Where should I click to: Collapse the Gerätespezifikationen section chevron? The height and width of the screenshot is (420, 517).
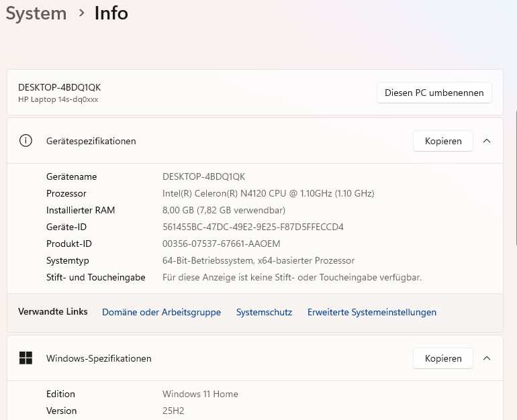[487, 141]
